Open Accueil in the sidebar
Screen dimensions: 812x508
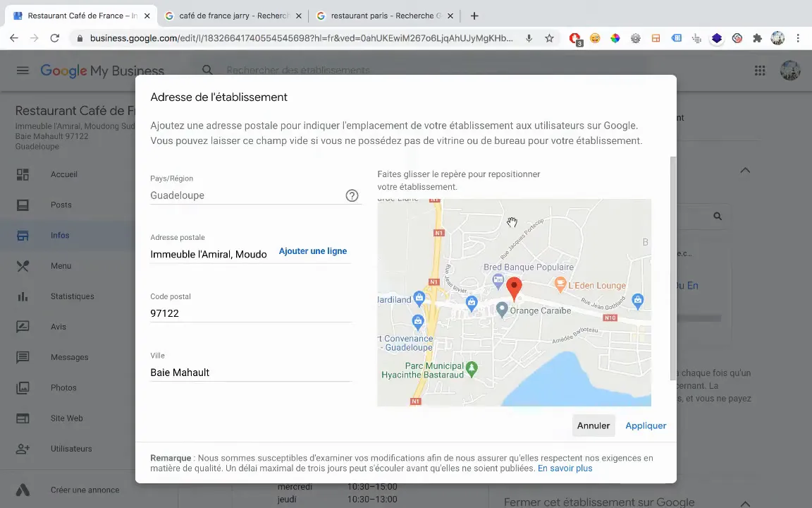pos(64,174)
